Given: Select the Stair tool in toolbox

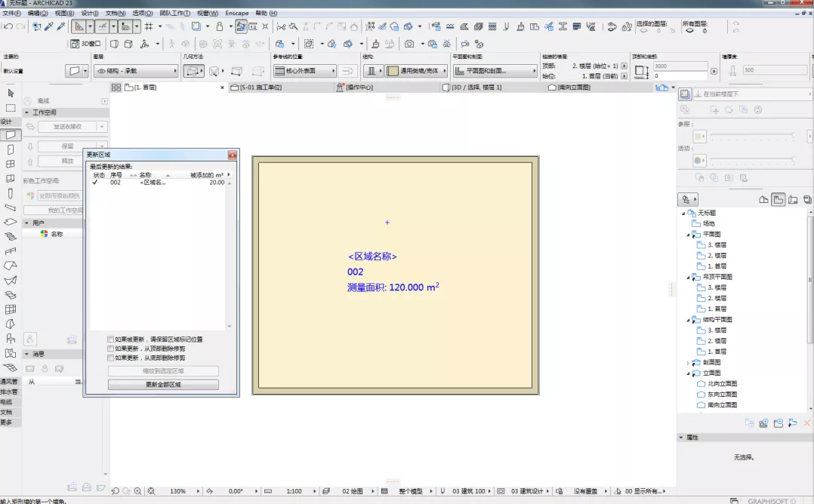Looking at the screenshot, I should [11, 236].
